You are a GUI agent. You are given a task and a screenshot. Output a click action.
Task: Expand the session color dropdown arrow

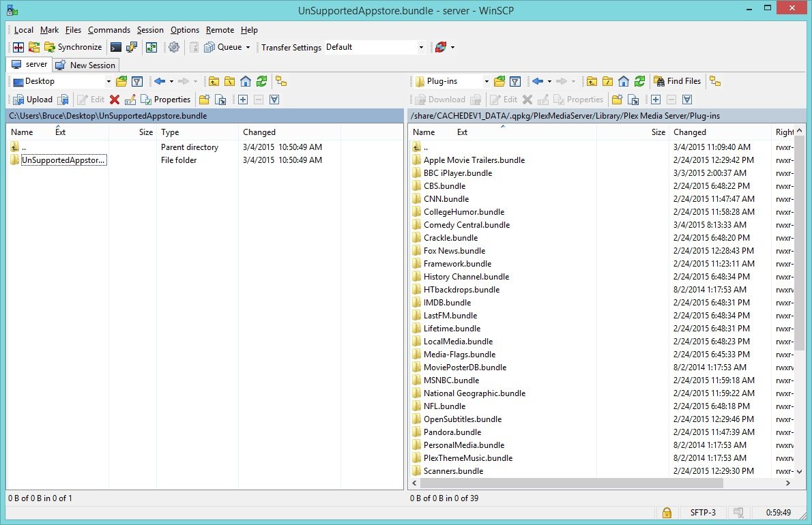[x=453, y=47]
